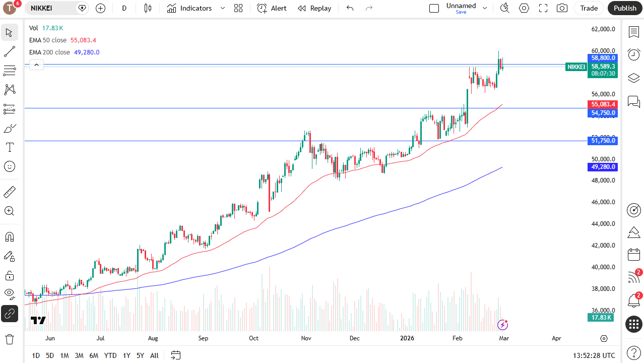Toggle lock all drawings

click(9, 275)
